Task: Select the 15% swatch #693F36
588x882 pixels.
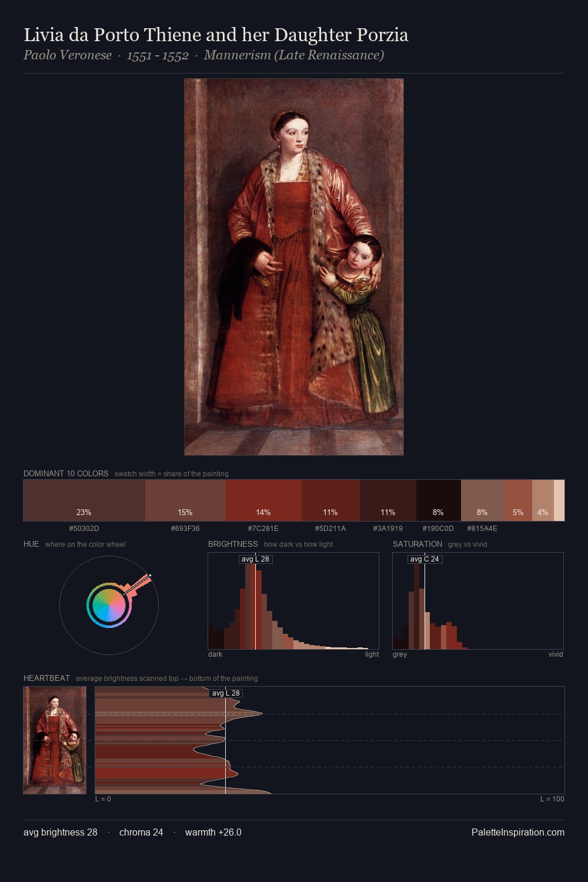Action: [x=185, y=500]
